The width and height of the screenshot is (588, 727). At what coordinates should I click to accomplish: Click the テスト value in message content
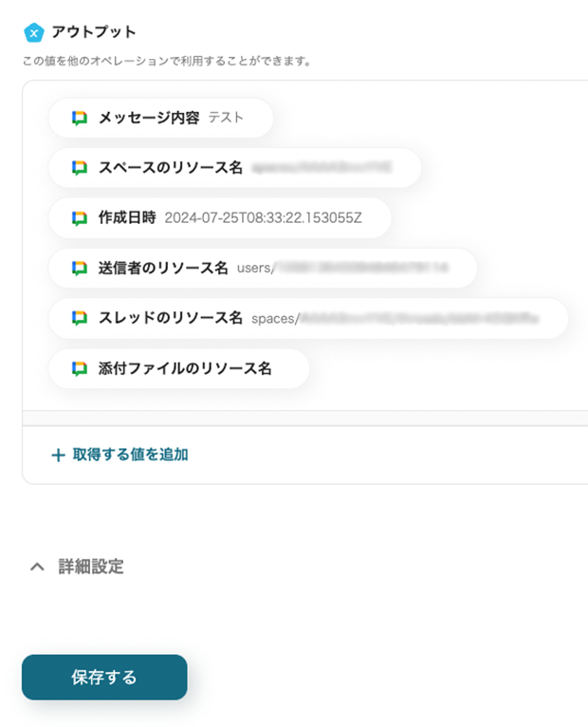pos(226,118)
